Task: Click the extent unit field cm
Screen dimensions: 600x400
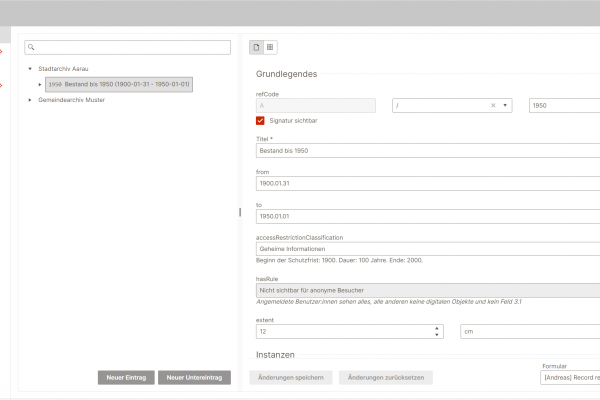Action: point(530,331)
